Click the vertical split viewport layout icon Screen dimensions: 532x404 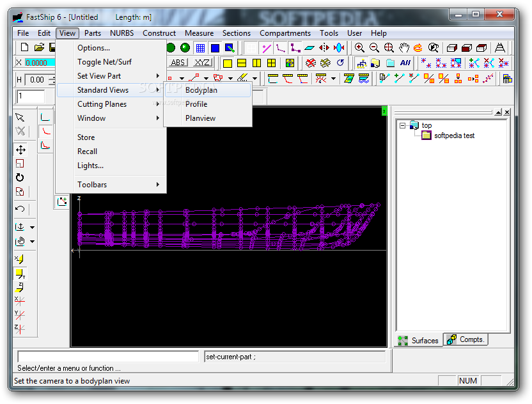click(x=257, y=63)
